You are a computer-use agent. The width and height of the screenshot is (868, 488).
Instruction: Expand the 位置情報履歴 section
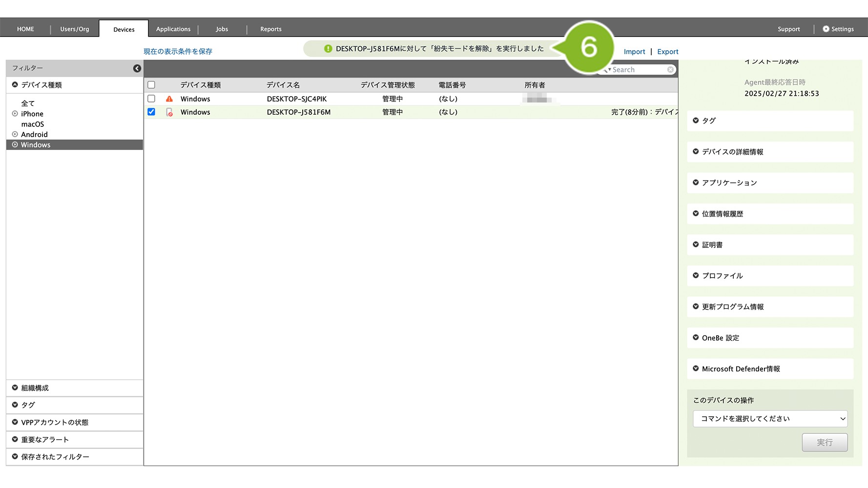(x=770, y=214)
